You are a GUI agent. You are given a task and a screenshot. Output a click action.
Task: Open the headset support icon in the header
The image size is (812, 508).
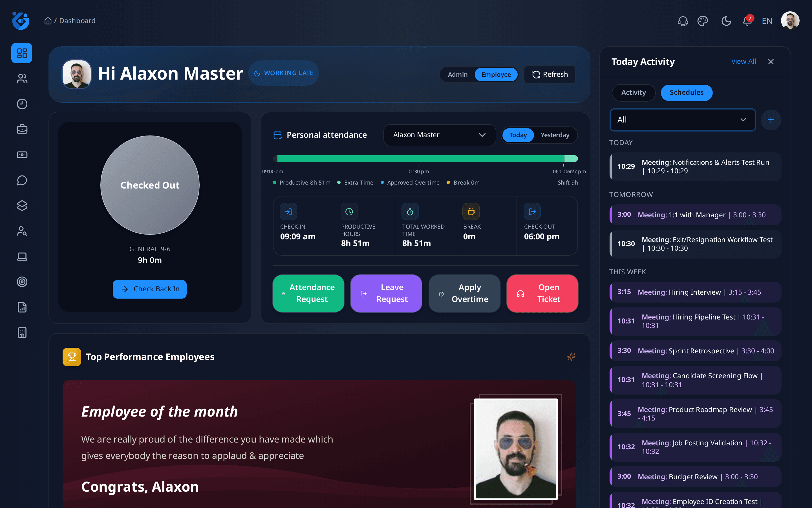(683, 21)
